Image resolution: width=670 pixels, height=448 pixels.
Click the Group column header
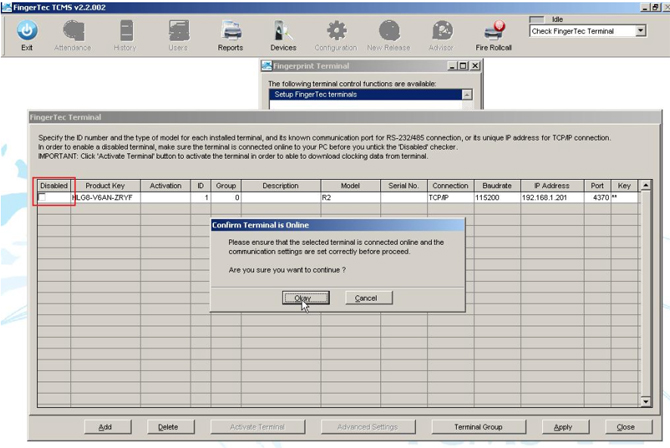tap(226, 186)
